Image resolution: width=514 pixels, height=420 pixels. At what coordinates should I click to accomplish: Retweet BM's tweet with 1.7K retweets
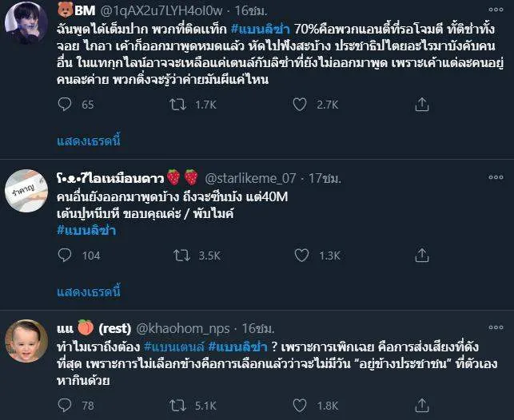[181, 104]
